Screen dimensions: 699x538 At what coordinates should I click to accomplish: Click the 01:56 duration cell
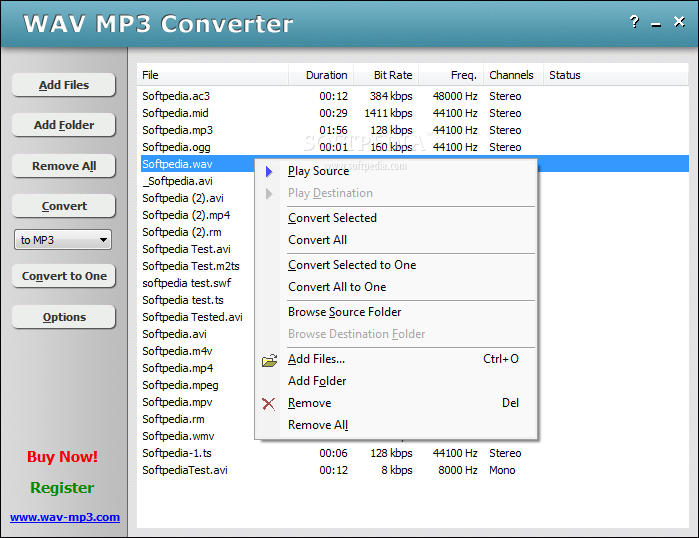(x=333, y=130)
